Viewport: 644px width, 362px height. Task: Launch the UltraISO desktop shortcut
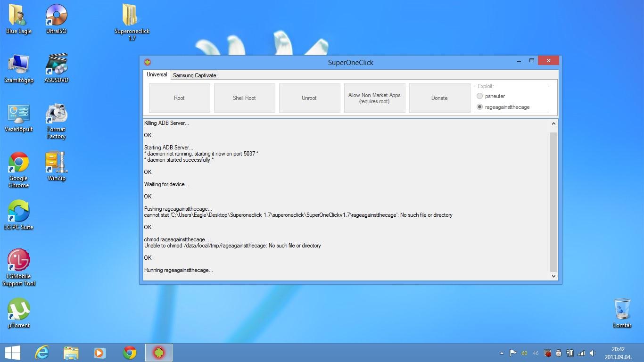(57, 19)
